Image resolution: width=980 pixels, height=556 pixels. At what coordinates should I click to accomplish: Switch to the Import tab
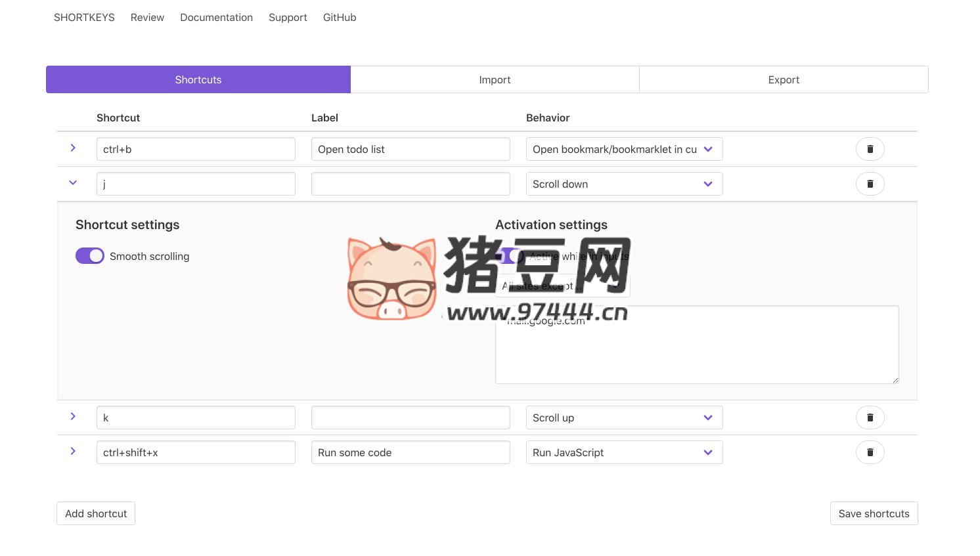pos(495,79)
